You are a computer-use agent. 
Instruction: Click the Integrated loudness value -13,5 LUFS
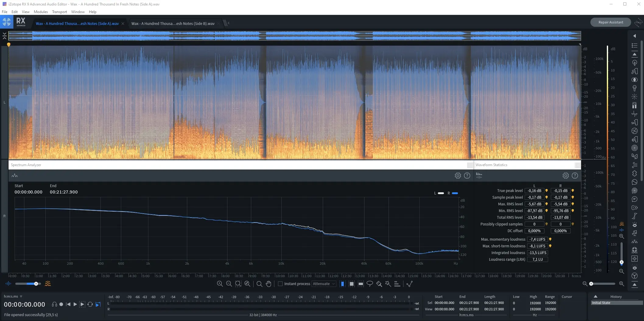[537, 253]
